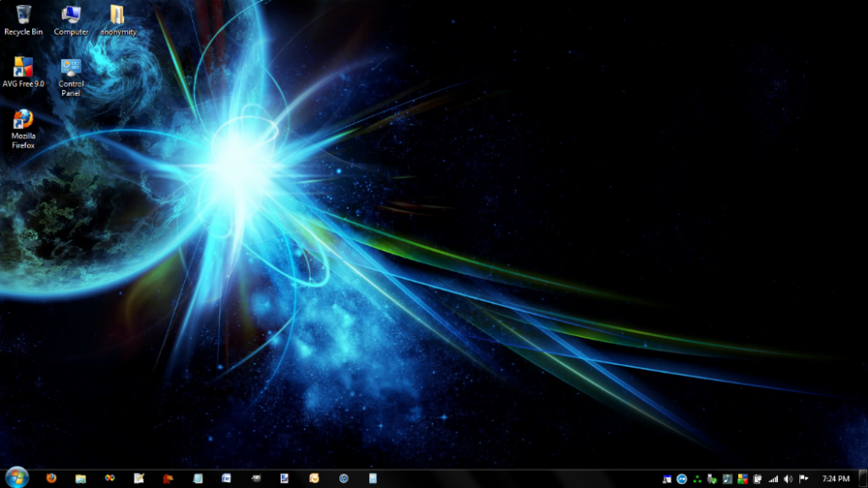Open the Windows Start menu orb
Viewport: 868px width, 488px height.
pyautogui.click(x=16, y=478)
